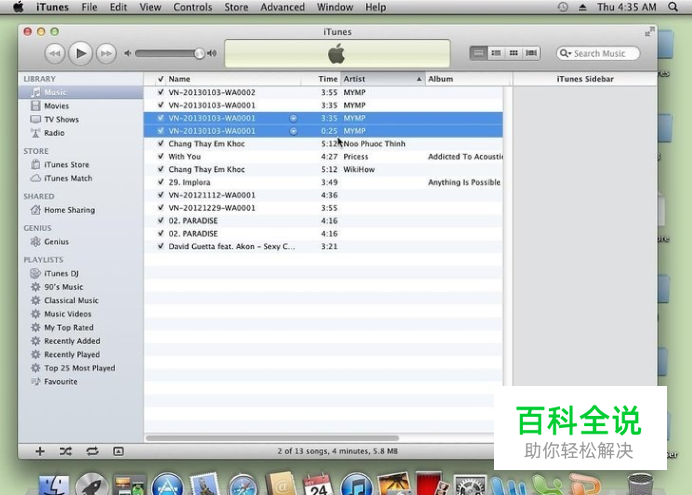Open the View menu
The height and width of the screenshot is (495, 692).
click(150, 7)
